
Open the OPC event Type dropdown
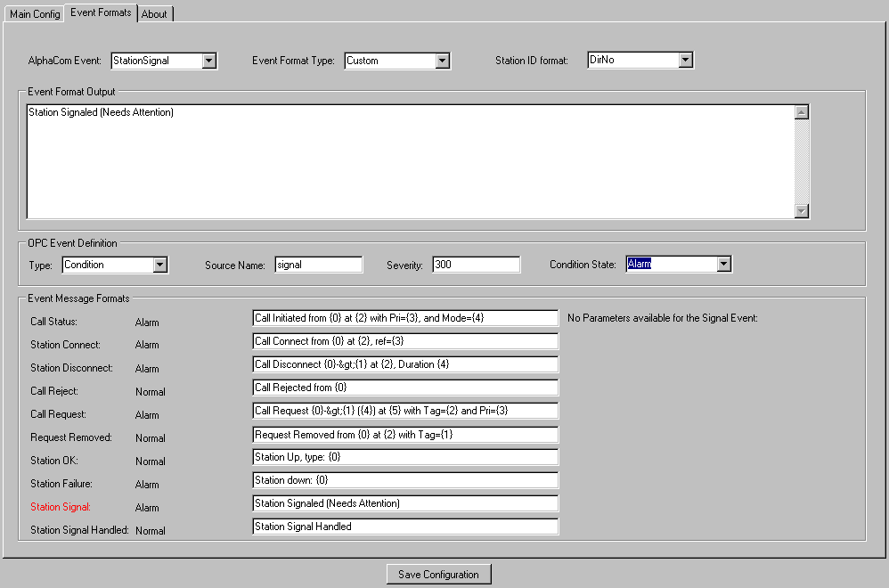click(x=160, y=265)
